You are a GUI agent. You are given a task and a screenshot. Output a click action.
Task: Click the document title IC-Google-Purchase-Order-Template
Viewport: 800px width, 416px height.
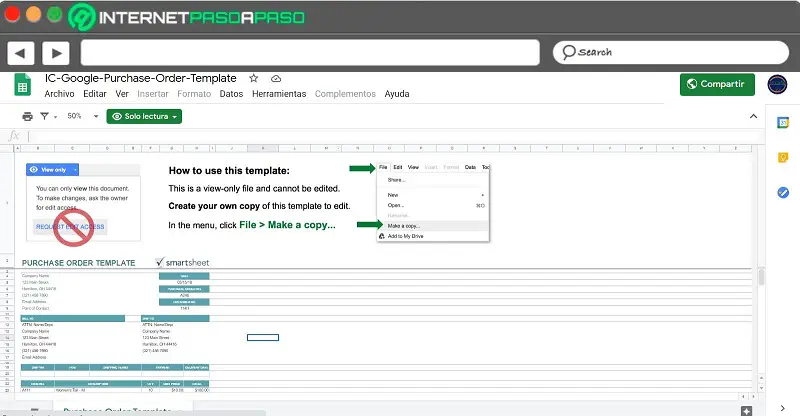coord(140,78)
